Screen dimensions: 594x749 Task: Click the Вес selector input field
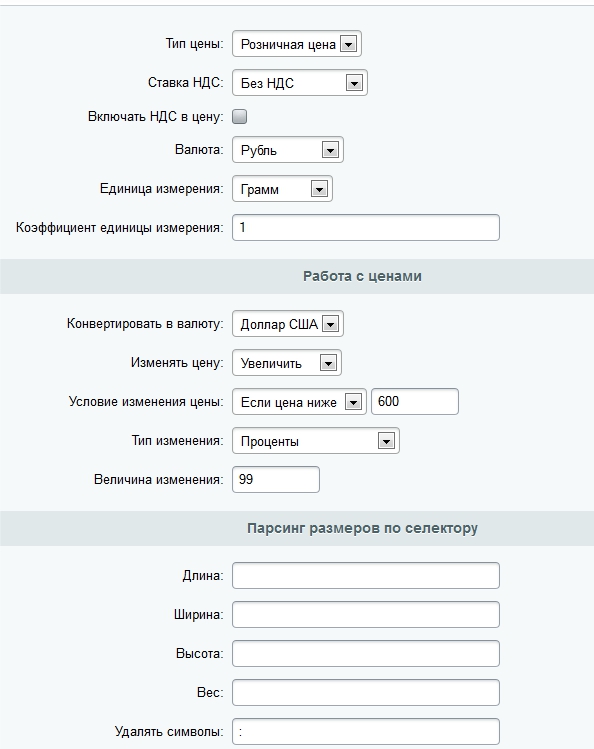(x=366, y=693)
